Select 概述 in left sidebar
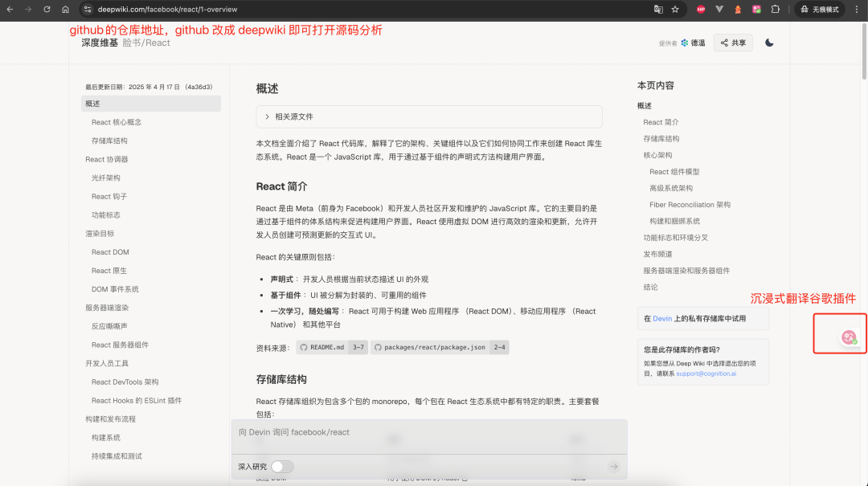 (150, 104)
